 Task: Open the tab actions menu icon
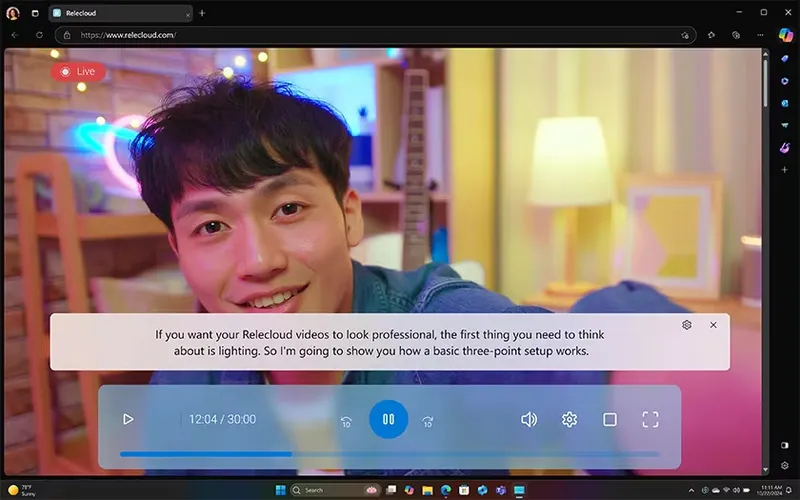(x=35, y=13)
